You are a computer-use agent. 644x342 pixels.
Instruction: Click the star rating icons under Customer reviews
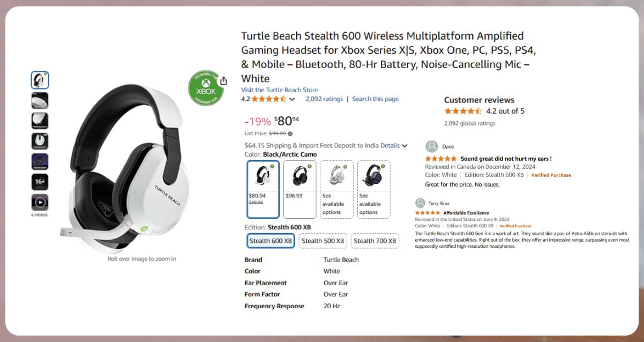[463, 111]
